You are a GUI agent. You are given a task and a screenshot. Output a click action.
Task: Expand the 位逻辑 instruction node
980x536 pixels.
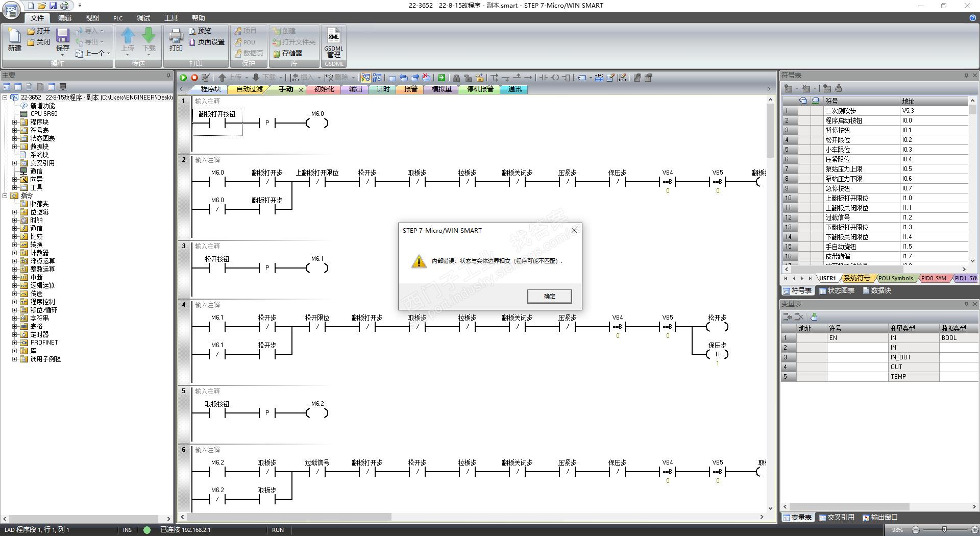tap(15, 212)
